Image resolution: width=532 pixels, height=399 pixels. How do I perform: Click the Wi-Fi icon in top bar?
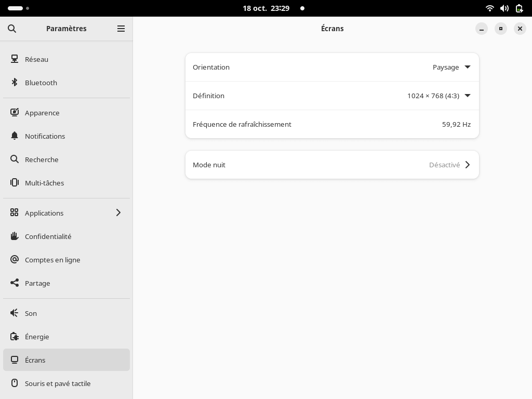click(x=489, y=8)
